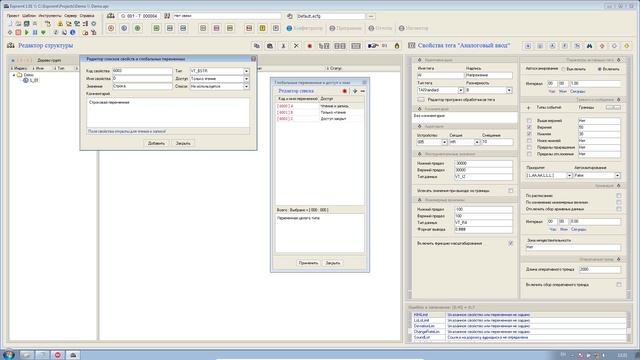Open the Размерность dropdown

point(509,90)
